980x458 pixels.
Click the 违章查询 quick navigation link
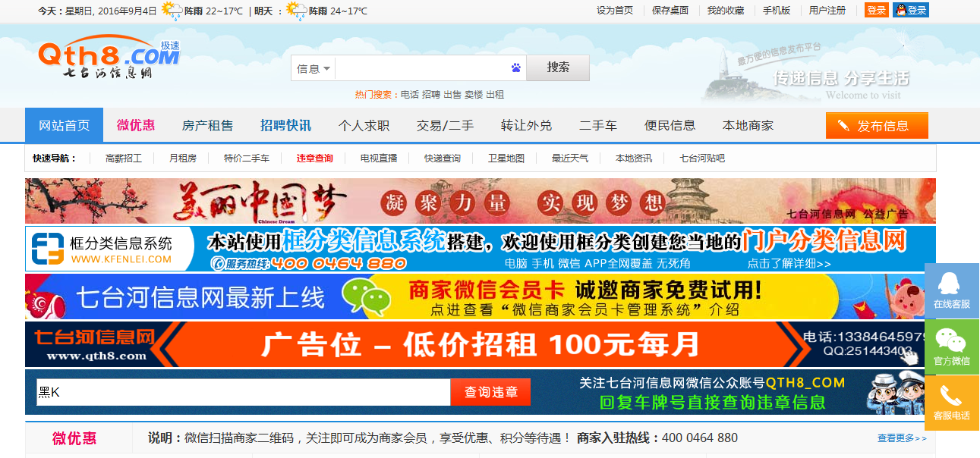click(314, 158)
